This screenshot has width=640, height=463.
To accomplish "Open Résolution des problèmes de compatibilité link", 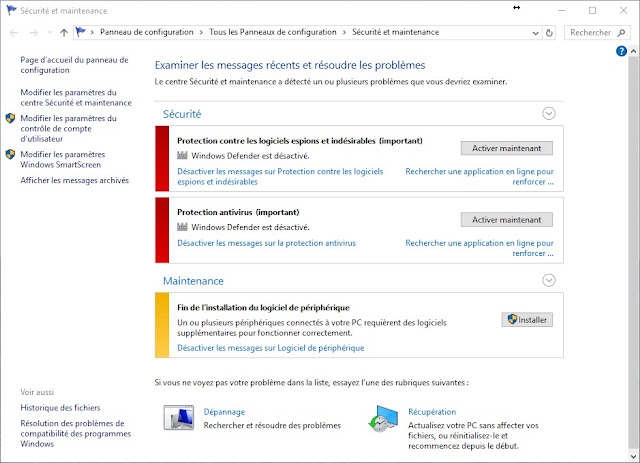I will point(76,434).
